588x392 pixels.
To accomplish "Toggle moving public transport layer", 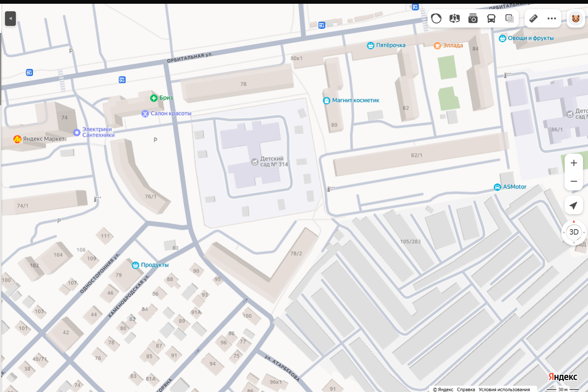I will 491,18.
